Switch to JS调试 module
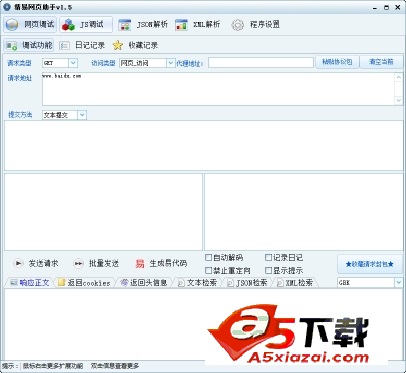The image size is (406, 373). 86,25
